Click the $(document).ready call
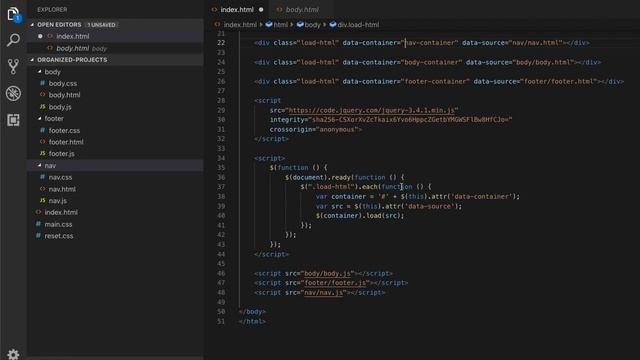 [x=318, y=178]
